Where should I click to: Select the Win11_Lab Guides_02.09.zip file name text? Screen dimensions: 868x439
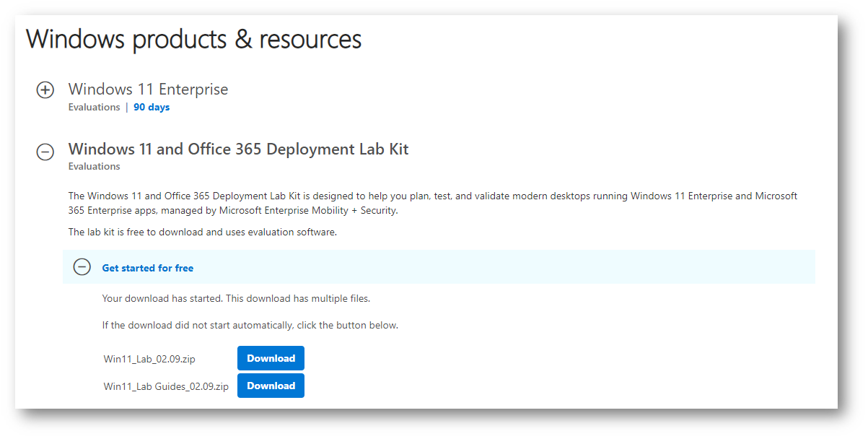click(166, 386)
